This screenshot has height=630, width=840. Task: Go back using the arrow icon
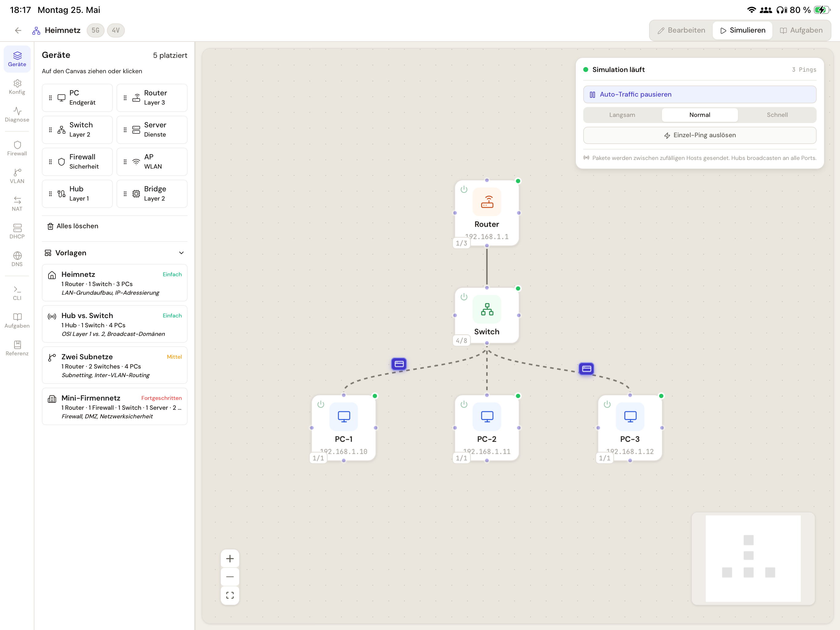tap(18, 30)
